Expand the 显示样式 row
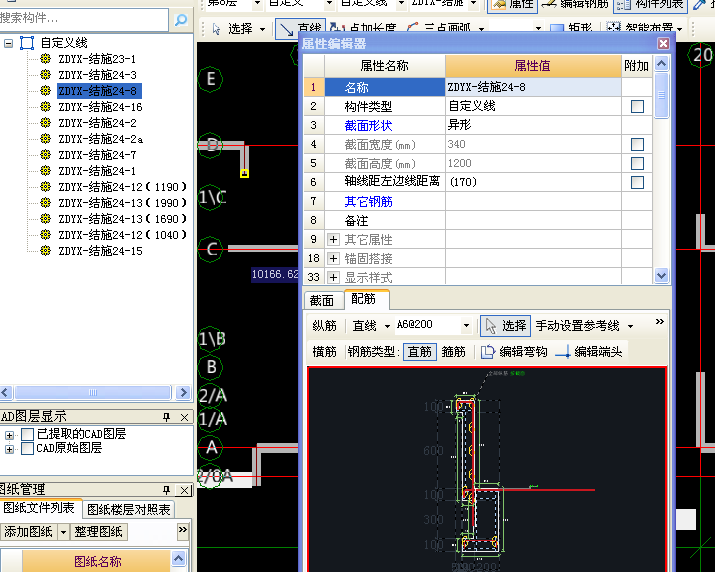The height and width of the screenshot is (572, 715). [x=333, y=277]
